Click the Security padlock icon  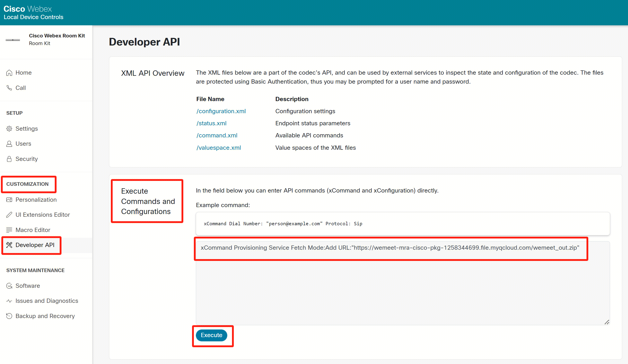pos(9,159)
